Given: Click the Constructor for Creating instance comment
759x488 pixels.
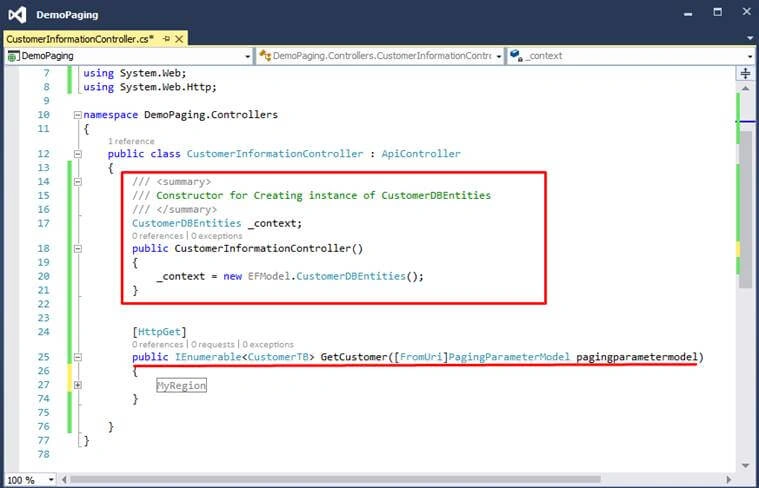Looking at the screenshot, I should 323,196.
